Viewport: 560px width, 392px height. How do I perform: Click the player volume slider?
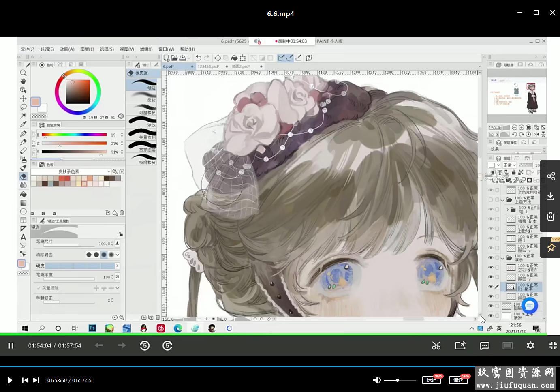(x=400, y=380)
